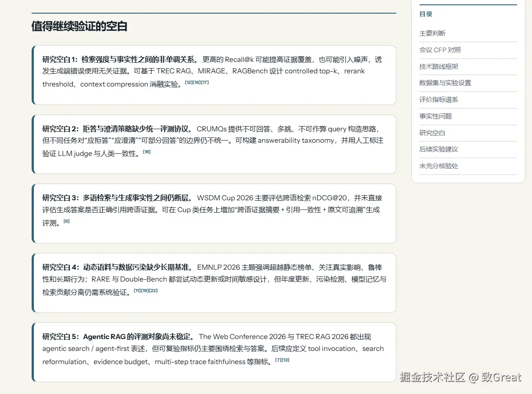
Task: Jump to 后续实验建议 section
Action: (439, 149)
